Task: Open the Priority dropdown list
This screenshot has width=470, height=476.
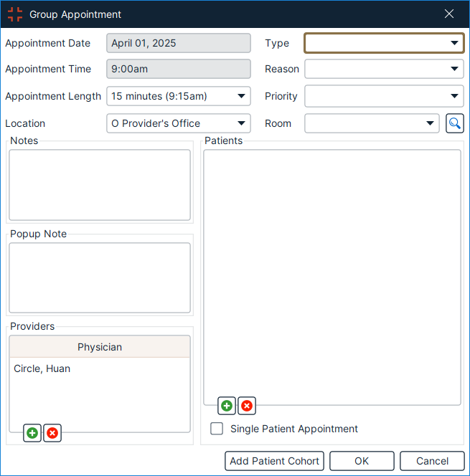Action: (x=384, y=96)
